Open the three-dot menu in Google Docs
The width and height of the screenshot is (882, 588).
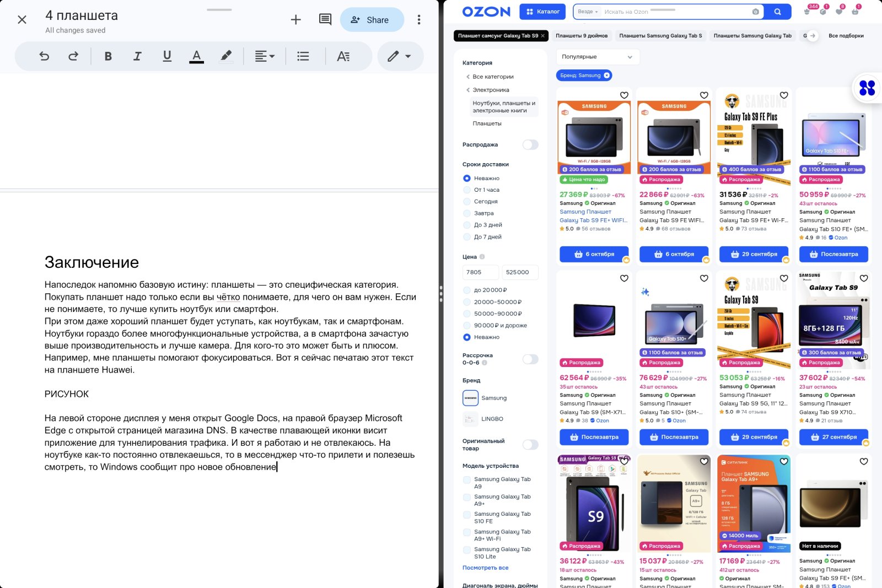coord(419,20)
